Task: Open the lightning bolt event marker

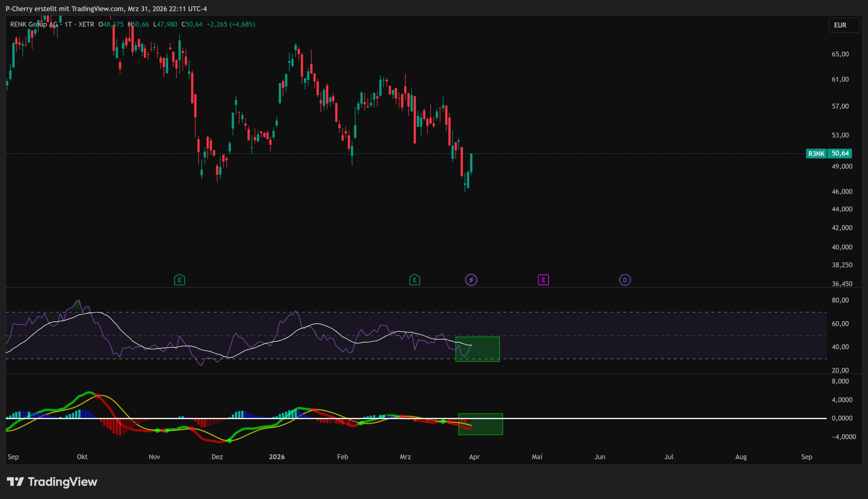Action: tap(471, 280)
